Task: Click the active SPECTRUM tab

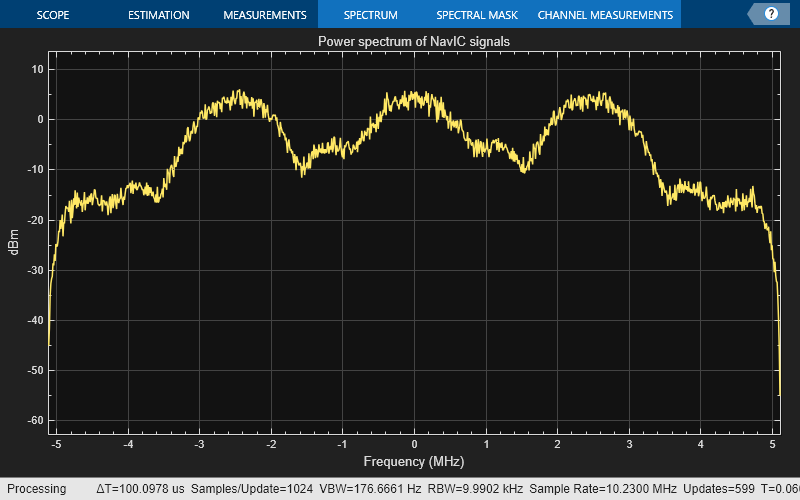Action: (370, 15)
